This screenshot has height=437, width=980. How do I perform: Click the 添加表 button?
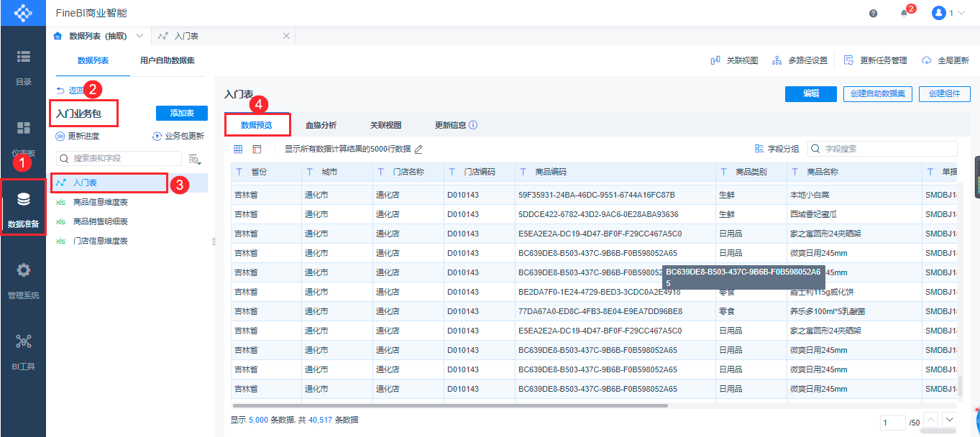(x=182, y=113)
